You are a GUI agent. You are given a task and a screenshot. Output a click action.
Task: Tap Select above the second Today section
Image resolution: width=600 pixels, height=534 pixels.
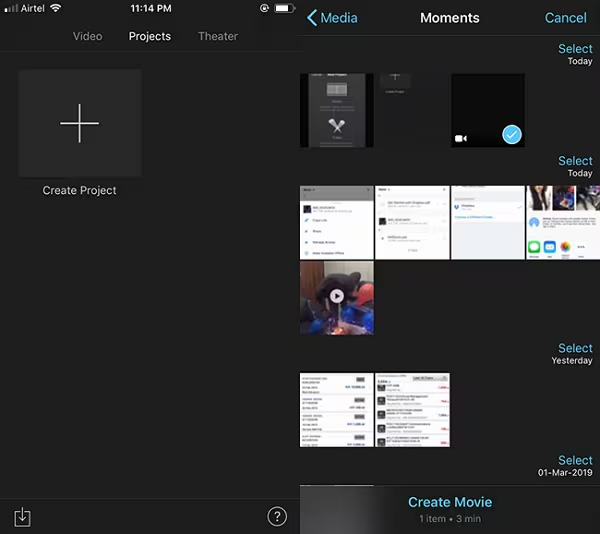point(575,161)
